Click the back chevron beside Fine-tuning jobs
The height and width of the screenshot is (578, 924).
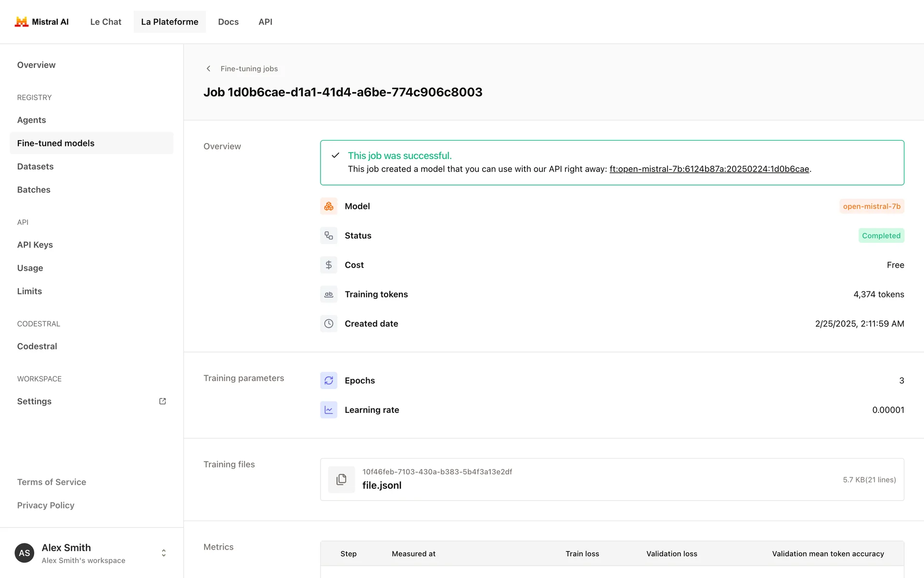click(208, 69)
